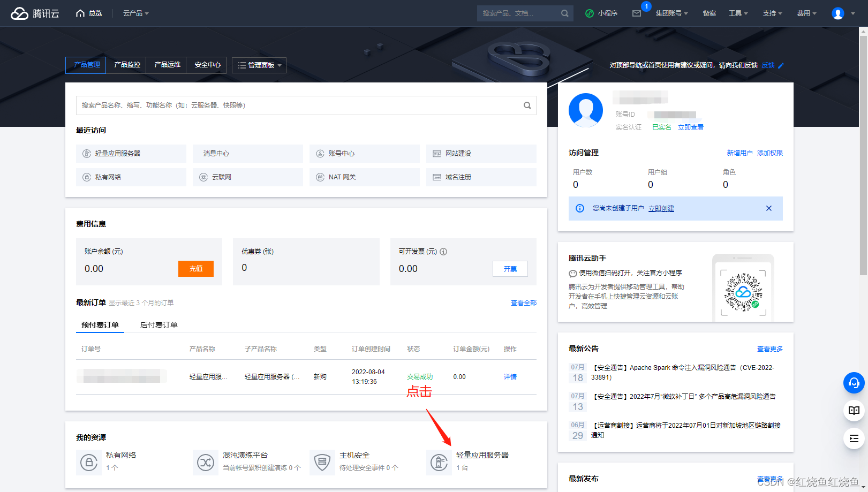Click 查看更多 in 最新公告

(770, 349)
